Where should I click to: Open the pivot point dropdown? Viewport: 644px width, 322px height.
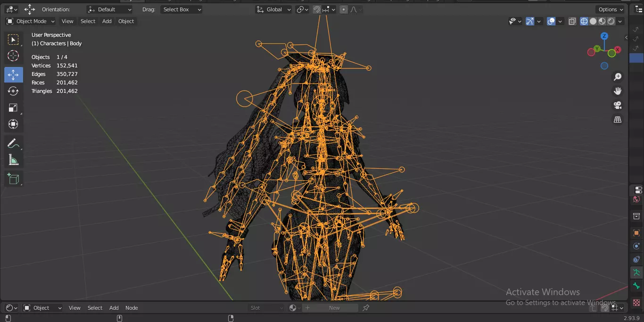(x=302, y=9)
